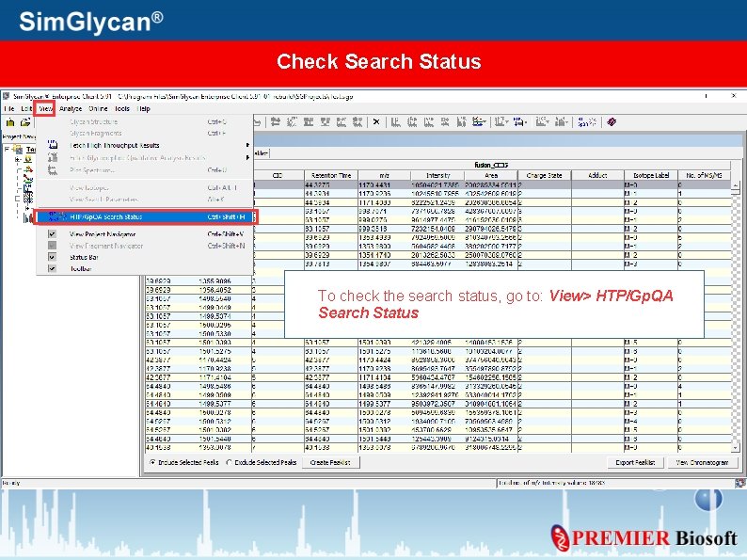Expand the Fetch High Throughput Results submenu arrow
The width and height of the screenshot is (747, 560).
tap(247, 145)
